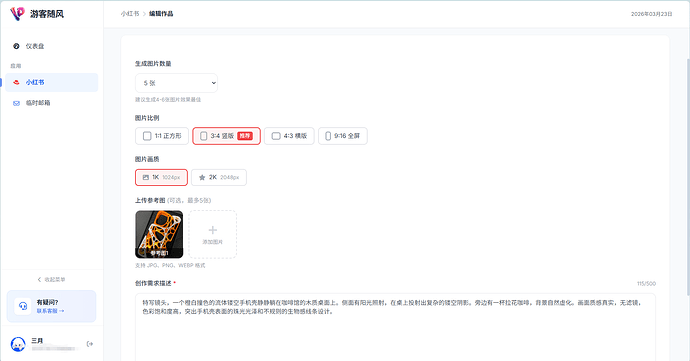
Task: Click the 115/500 character counter
Action: click(646, 284)
